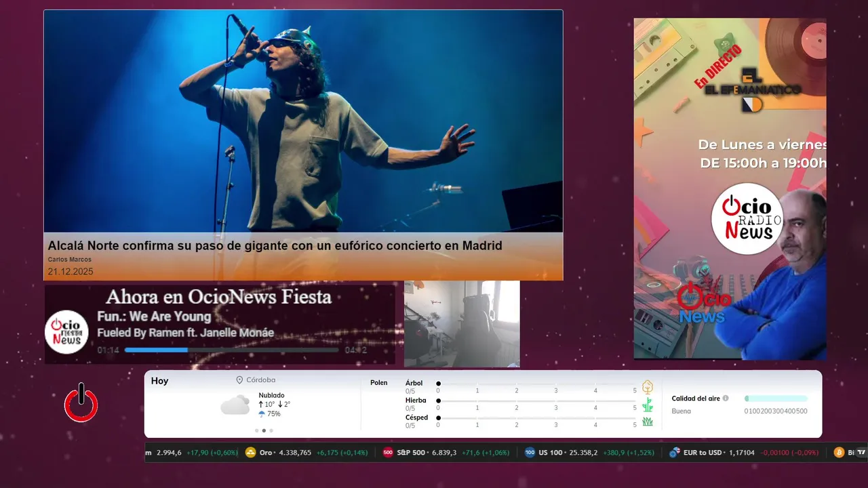Click the -0,00100 (-0,09%) change value
This screenshot has width=868, height=488.
[789, 452]
